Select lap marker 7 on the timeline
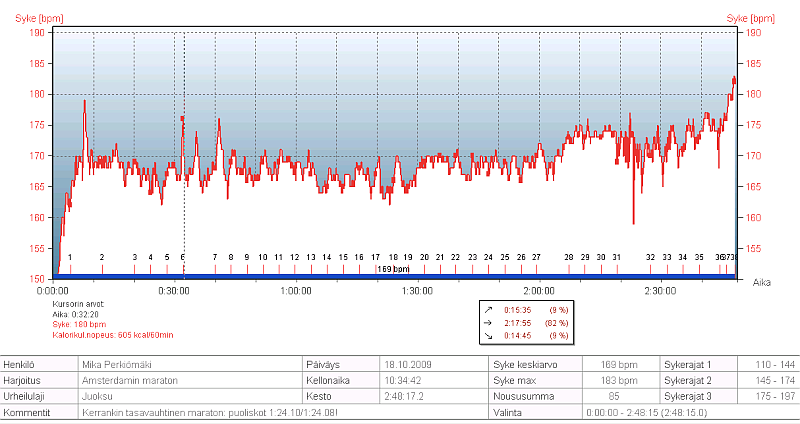Image resolution: width=800 pixels, height=424 pixels. tap(215, 258)
